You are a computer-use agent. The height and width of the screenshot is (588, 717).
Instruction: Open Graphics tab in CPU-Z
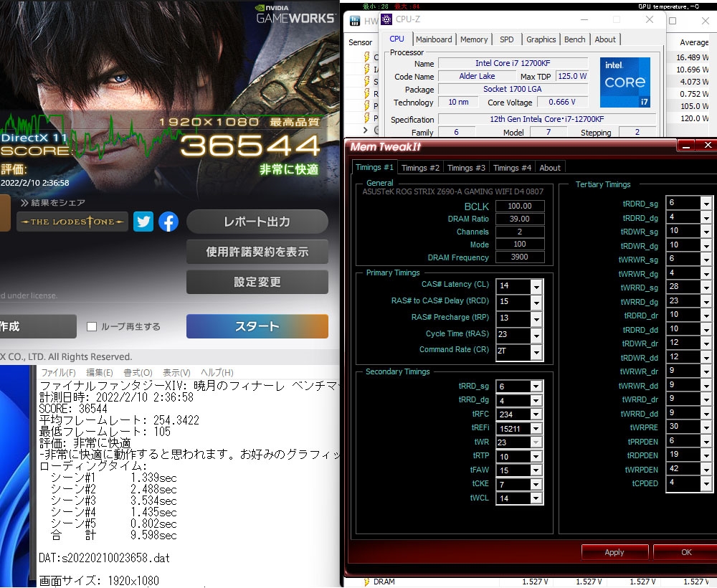(541, 39)
